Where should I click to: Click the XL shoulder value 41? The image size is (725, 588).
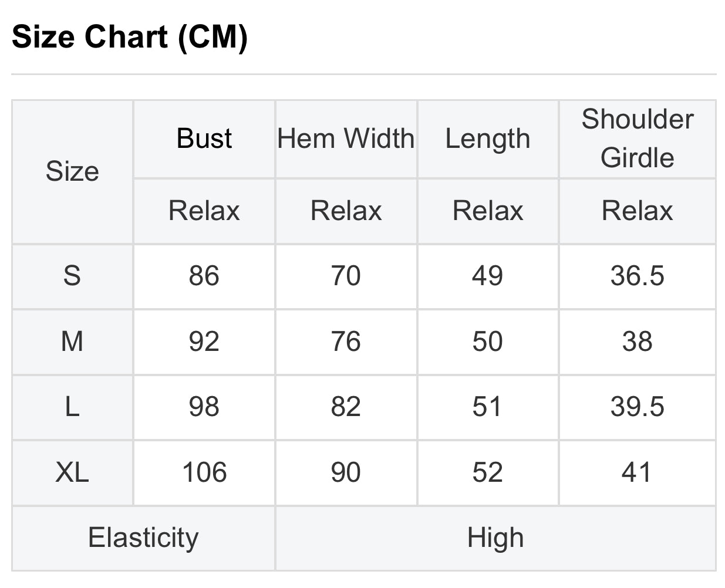637,472
